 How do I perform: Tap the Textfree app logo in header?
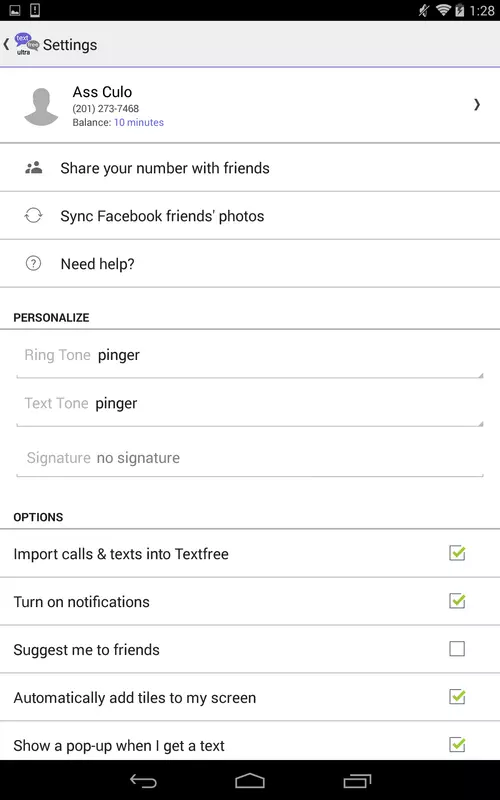pyautogui.click(x=27, y=44)
